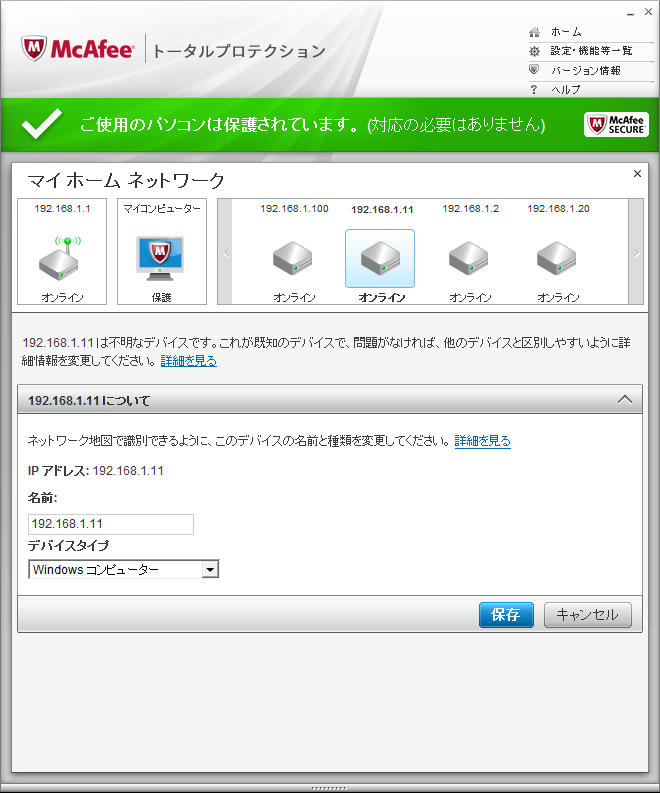660x793 pixels.
Task: Open the デバイスタイプ dropdown
Action: point(124,569)
